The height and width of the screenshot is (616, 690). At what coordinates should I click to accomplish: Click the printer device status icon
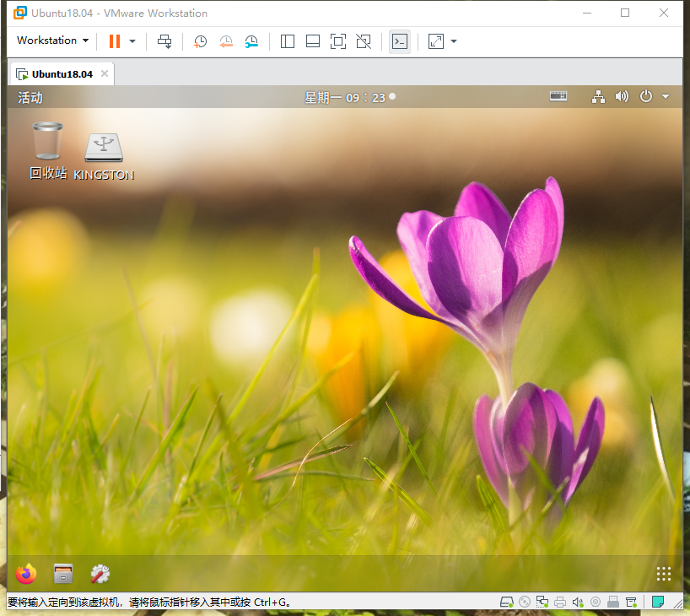pyautogui.click(x=560, y=602)
